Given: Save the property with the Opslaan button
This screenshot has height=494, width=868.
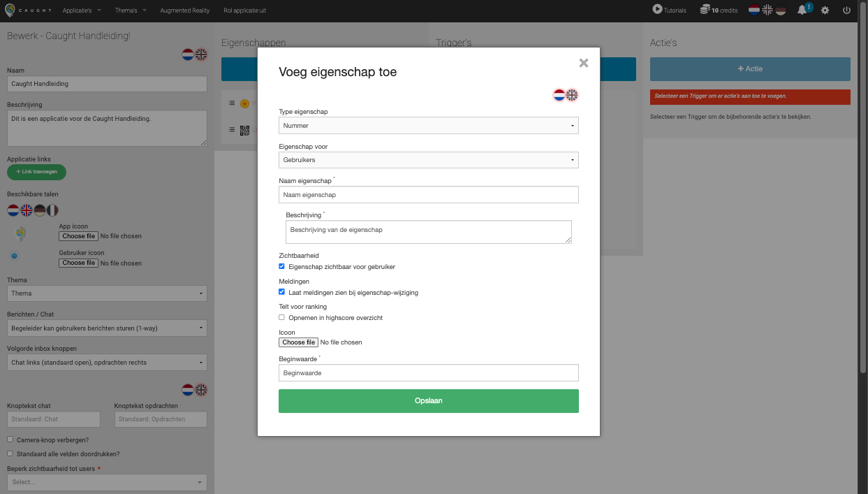Looking at the screenshot, I should pyautogui.click(x=428, y=400).
